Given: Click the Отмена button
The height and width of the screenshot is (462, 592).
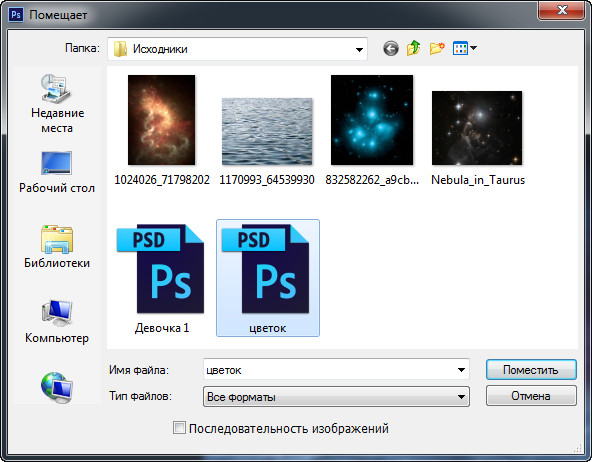Looking at the screenshot, I should point(531,396).
